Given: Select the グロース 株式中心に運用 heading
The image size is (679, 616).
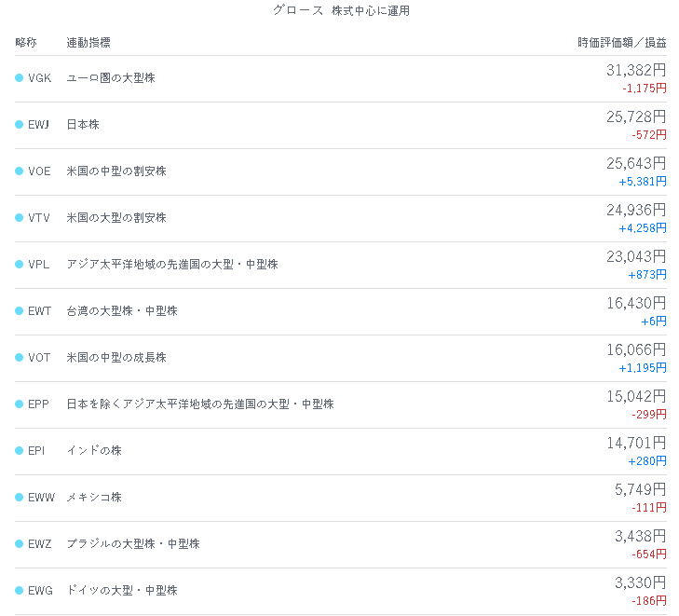Looking at the screenshot, I should (341, 11).
